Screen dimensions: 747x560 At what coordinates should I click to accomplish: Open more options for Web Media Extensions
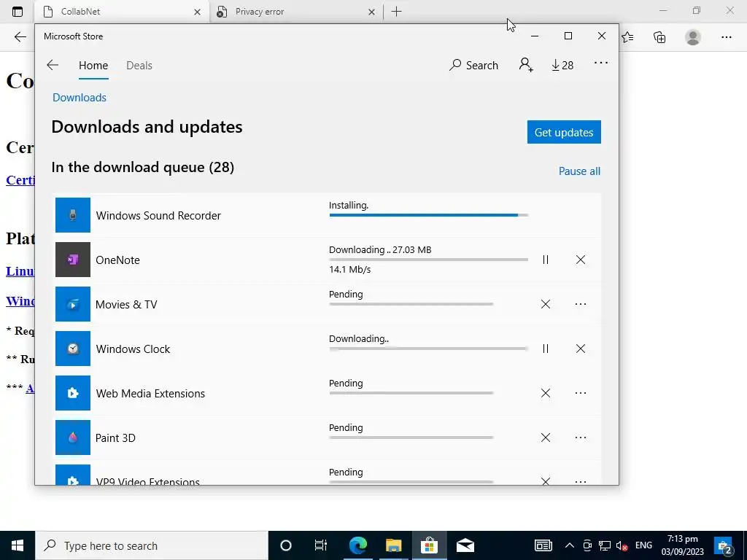pyautogui.click(x=580, y=393)
